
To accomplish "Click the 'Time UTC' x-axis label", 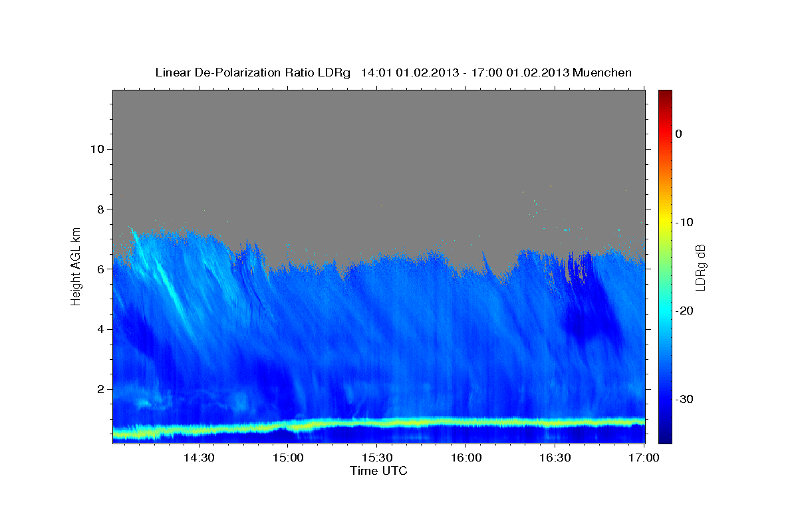I will click(x=378, y=471).
